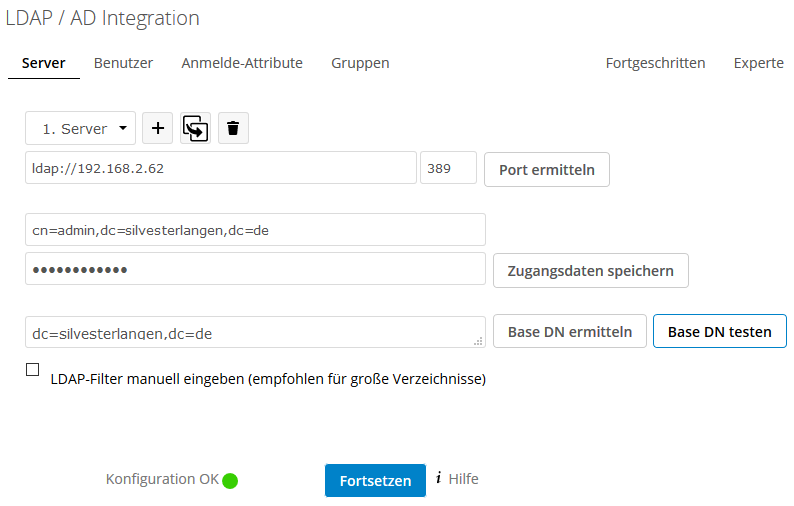The image size is (794, 506).
Task: Test the Base DN with Base DN testen
Action: 720,331
